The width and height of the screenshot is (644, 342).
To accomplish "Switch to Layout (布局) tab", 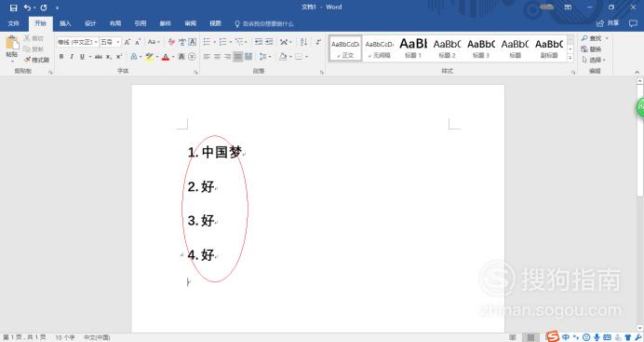I will tap(115, 23).
